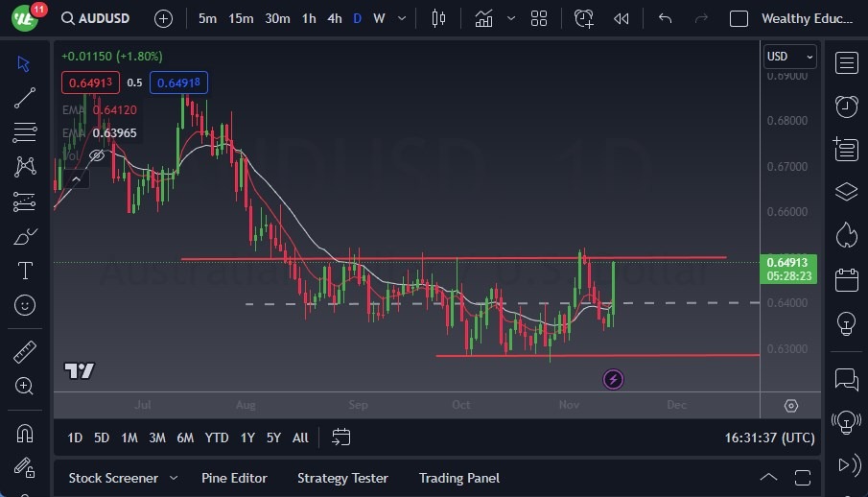Toggle Volume indicator visibility eye icon
Viewport: 868px width, 497px height.
pyautogui.click(x=96, y=154)
